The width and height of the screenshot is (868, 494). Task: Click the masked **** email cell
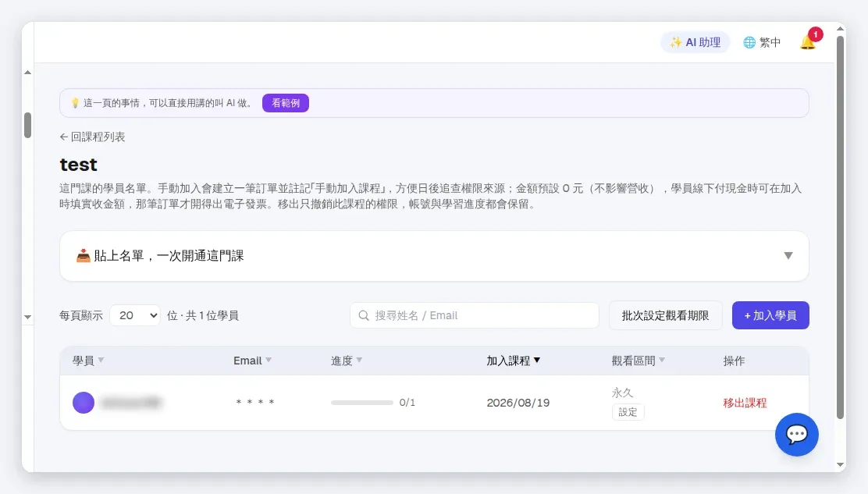[254, 403]
